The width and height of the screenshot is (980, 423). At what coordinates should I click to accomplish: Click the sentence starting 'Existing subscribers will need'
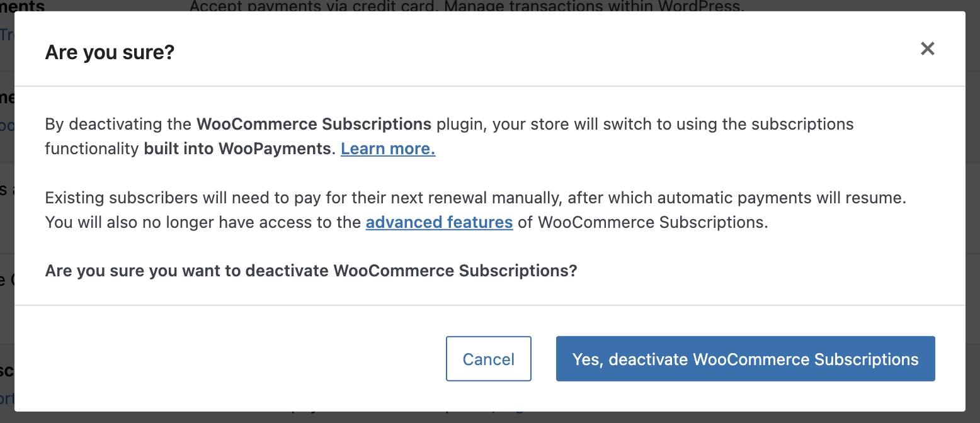476,198
